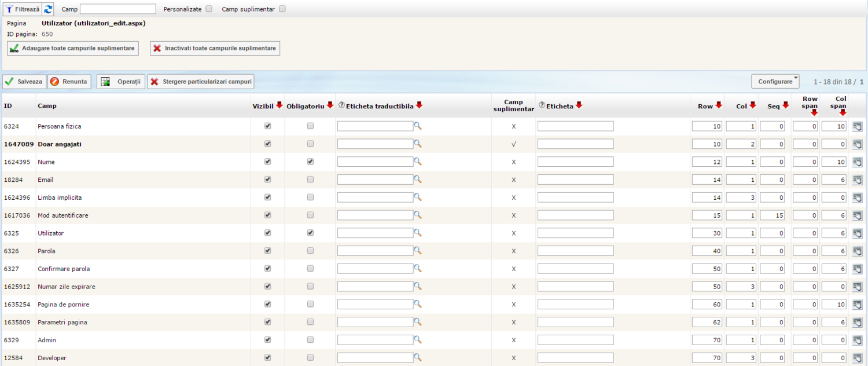Click the Camp filter text field
This screenshot has height=366, width=868.
[x=117, y=9]
